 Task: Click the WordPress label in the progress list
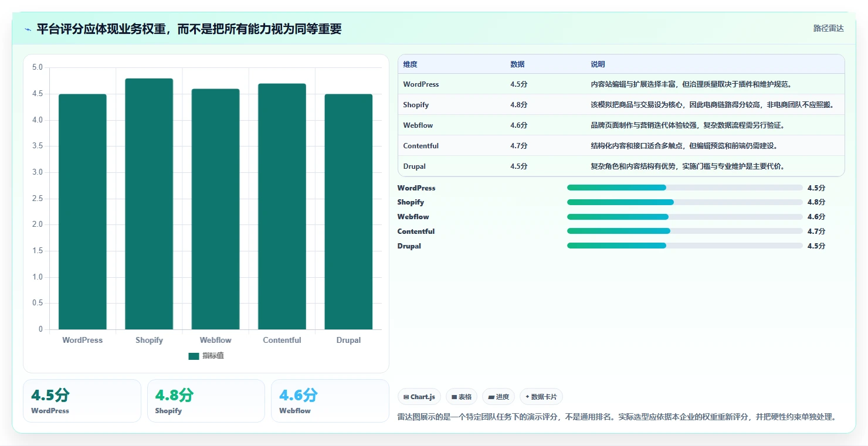[416, 188]
